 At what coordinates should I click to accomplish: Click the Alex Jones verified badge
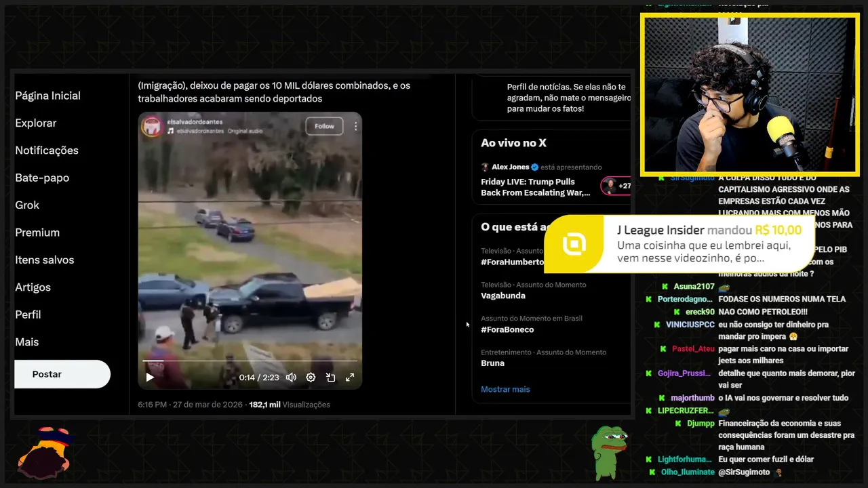point(534,167)
